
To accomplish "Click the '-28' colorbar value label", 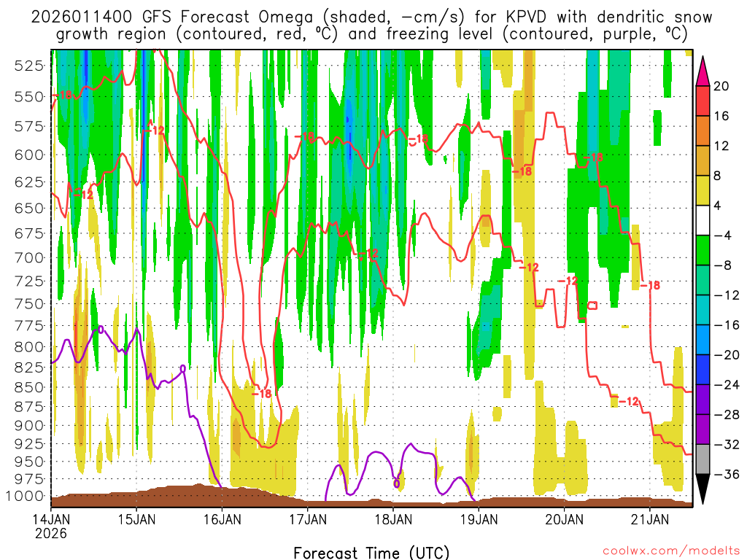I will pyautogui.click(x=727, y=414).
